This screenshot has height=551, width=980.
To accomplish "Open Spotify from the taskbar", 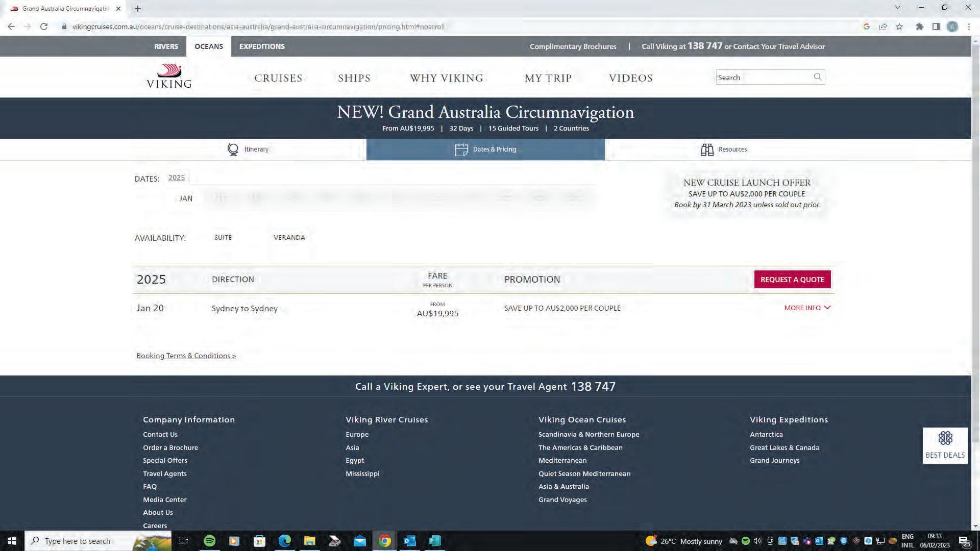I will tap(209, 541).
